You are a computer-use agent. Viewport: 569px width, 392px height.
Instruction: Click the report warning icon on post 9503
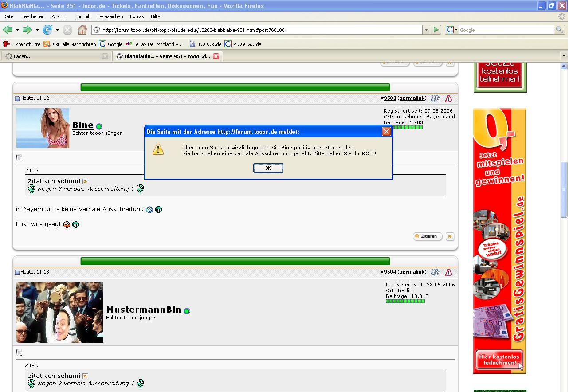point(448,98)
